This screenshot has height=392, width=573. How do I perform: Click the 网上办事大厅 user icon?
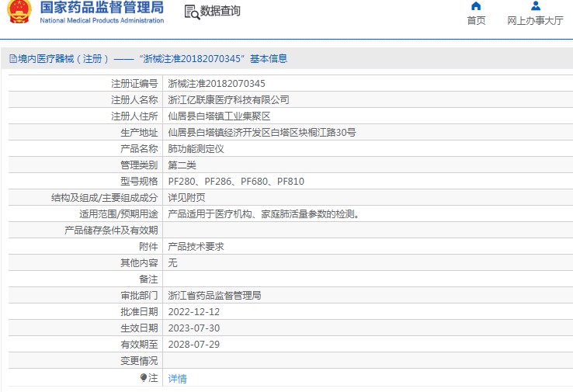point(536,6)
